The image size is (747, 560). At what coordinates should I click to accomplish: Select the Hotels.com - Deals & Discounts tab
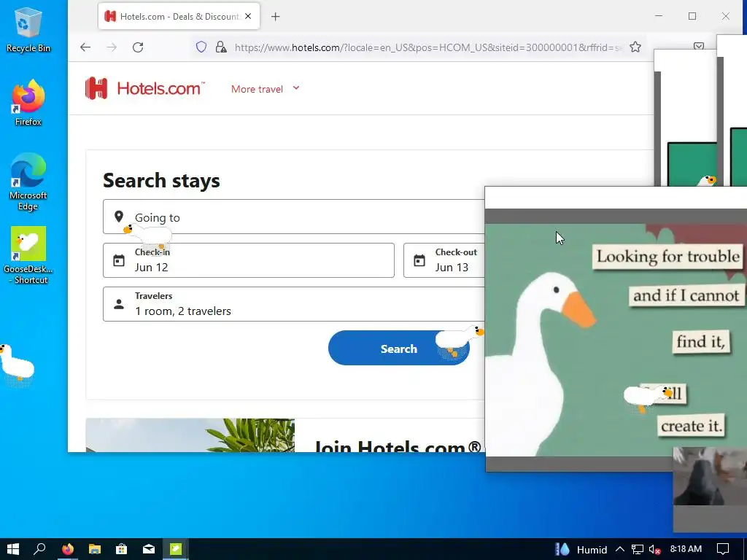(x=179, y=16)
